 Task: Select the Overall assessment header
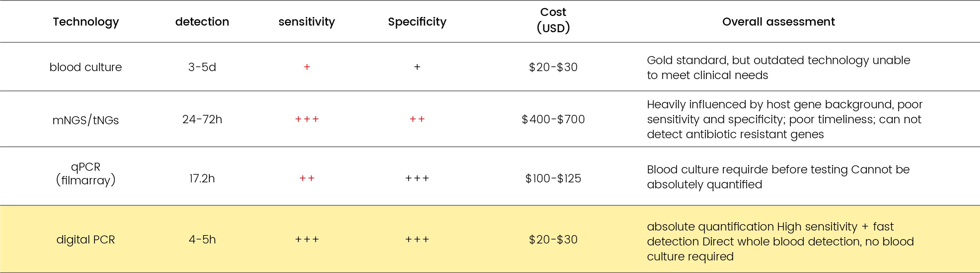point(778,22)
